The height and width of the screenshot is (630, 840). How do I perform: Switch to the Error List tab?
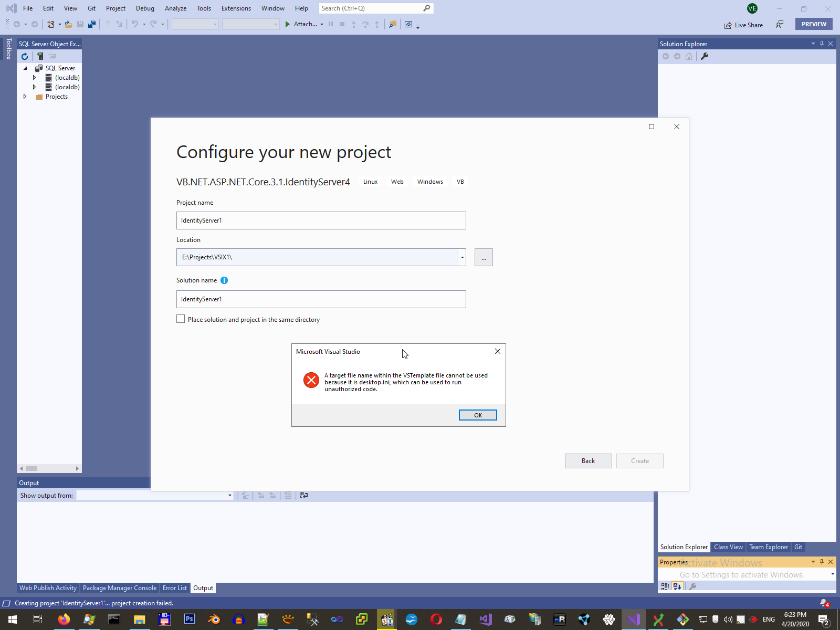click(x=175, y=588)
